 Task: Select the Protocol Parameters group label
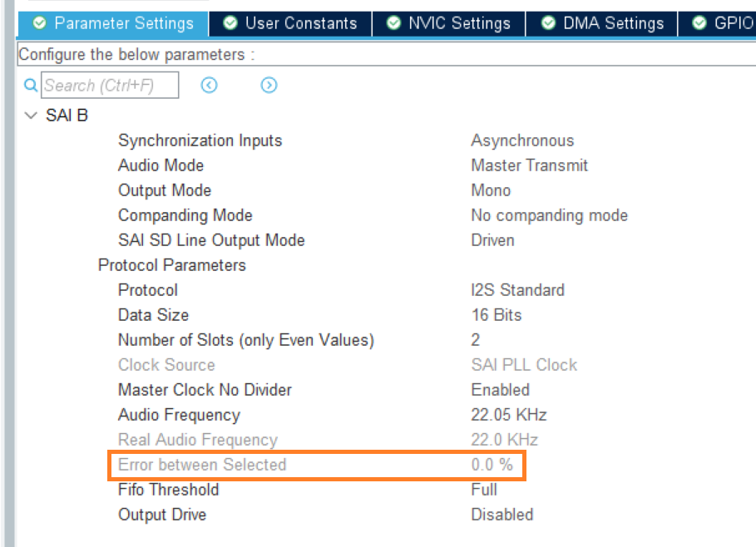(171, 265)
